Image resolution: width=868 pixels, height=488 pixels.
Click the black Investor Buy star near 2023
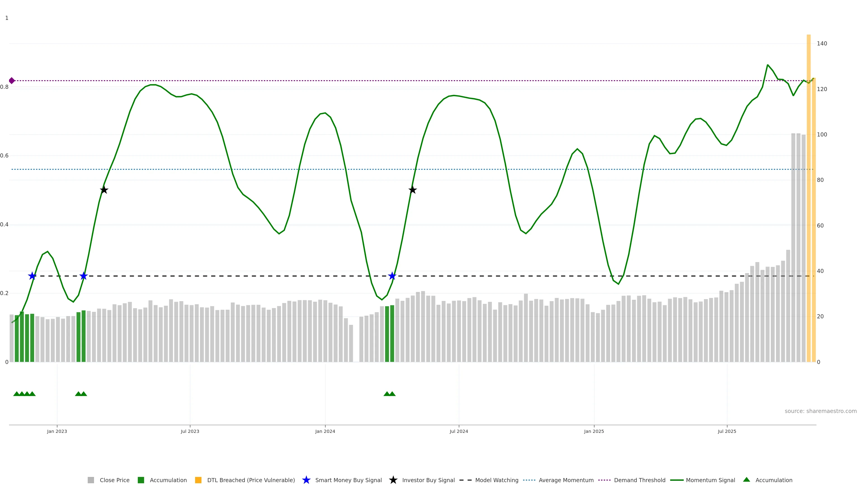pos(104,190)
